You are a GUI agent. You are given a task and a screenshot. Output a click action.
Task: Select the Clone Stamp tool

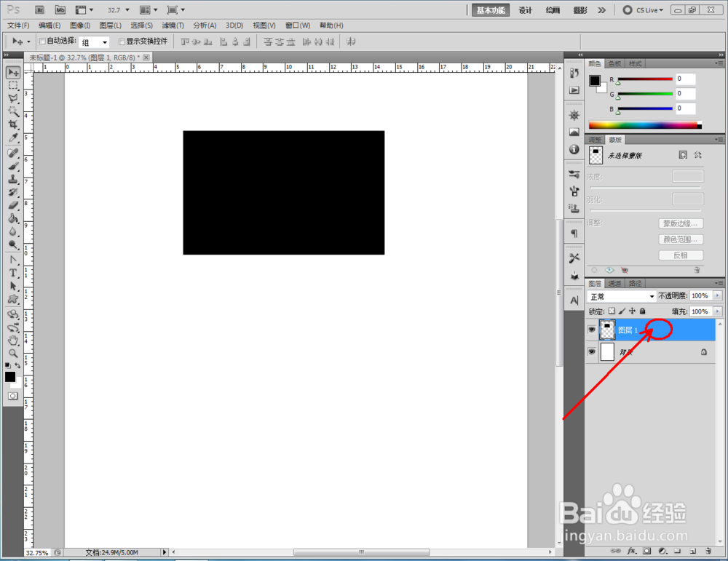tap(13, 179)
